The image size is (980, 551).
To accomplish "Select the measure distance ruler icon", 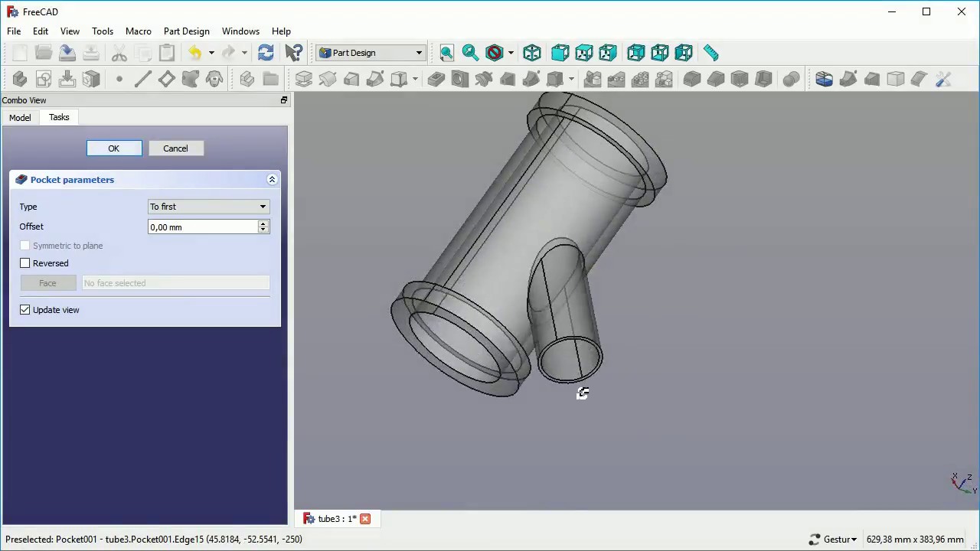I will 710,53.
